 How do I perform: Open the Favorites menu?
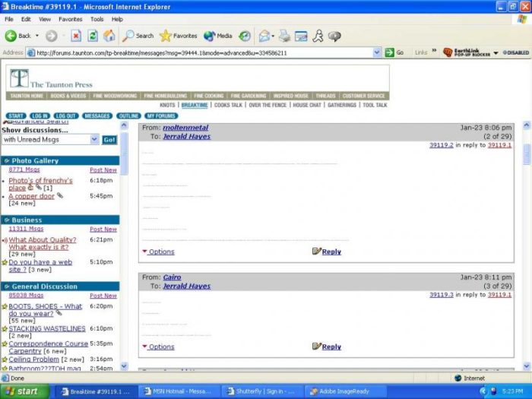click(71, 19)
